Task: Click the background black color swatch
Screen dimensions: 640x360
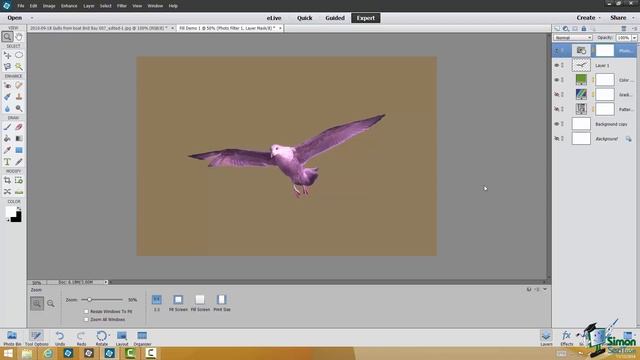Action: point(16,218)
